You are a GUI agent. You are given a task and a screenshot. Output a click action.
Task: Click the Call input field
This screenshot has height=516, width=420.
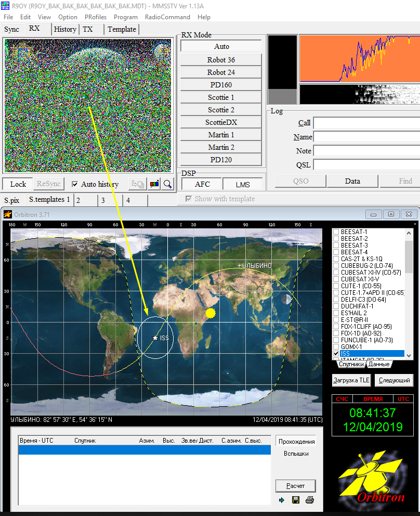[x=366, y=123]
